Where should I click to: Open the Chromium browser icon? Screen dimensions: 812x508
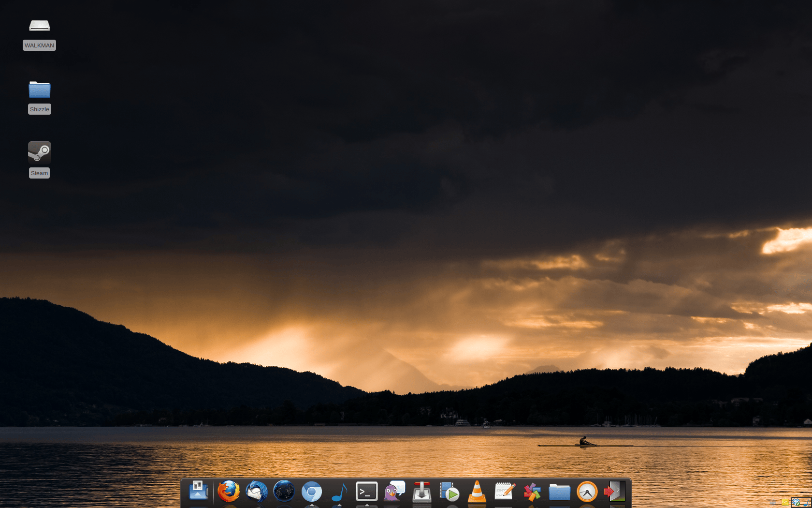[311, 492]
